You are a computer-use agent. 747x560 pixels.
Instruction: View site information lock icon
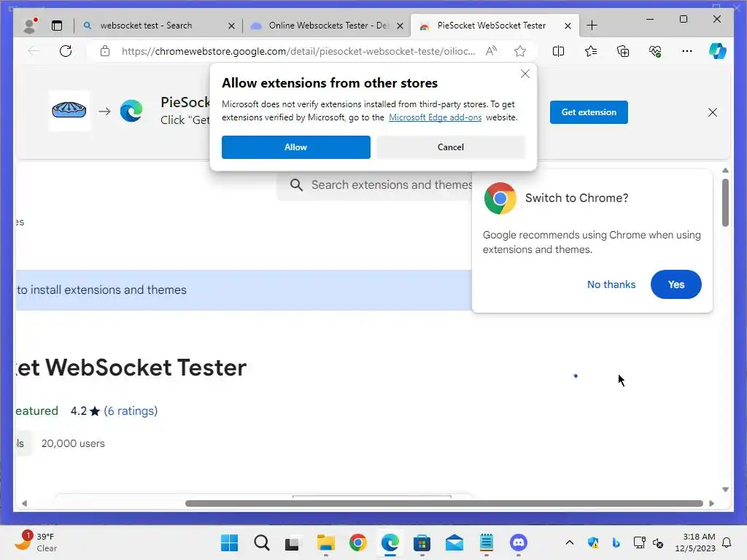105,51
